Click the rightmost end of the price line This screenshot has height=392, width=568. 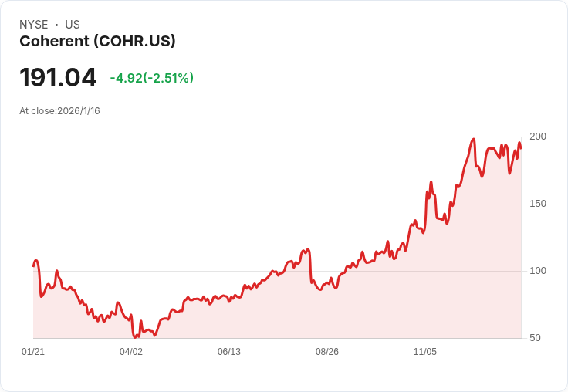521,147
